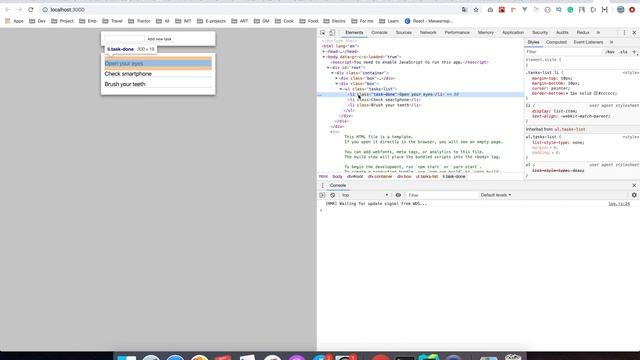
Task: Collapse the div id root node
Action: click(x=328, y=68)
